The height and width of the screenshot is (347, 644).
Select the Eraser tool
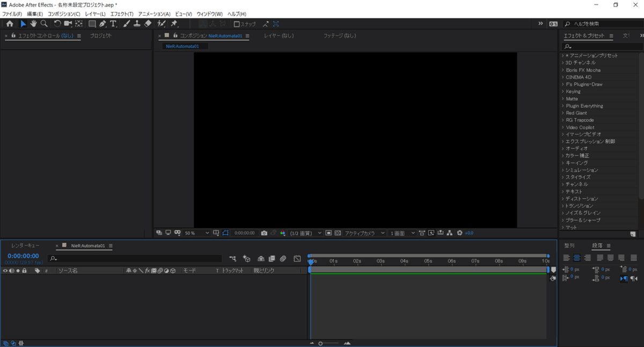(148, 24)
